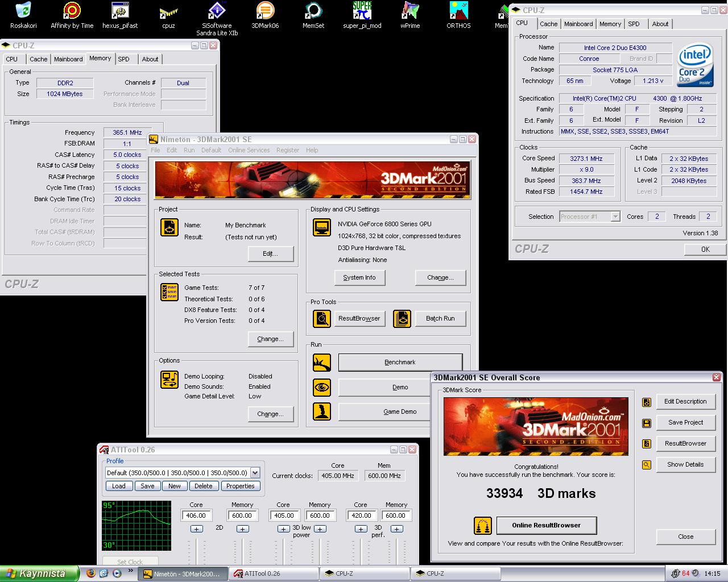This screenshot has width=728, height=582.
Task: Click the Display and CPU Settings monitor icon
Action: click(322, 227)
